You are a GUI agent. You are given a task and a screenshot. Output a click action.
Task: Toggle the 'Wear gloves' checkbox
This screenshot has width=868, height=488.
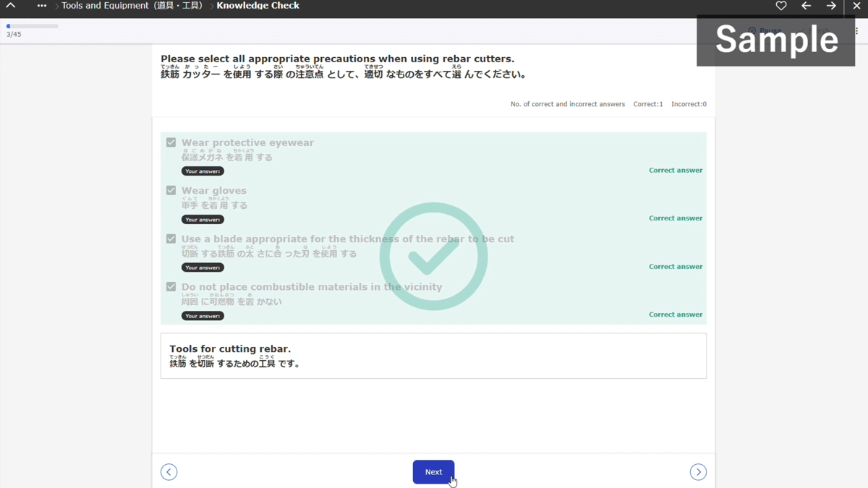tap(171, 190)
